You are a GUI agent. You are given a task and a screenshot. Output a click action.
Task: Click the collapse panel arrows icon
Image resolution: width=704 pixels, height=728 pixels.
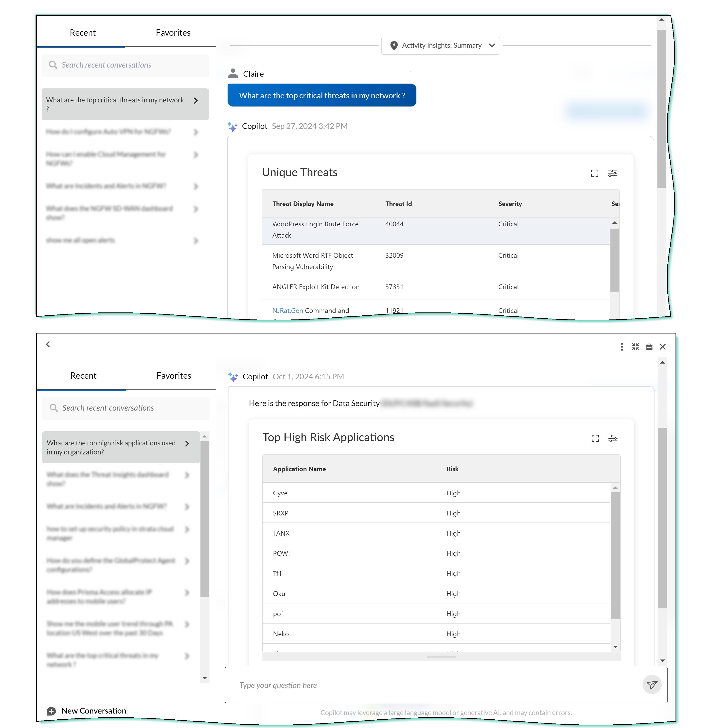tap(635, 347)
